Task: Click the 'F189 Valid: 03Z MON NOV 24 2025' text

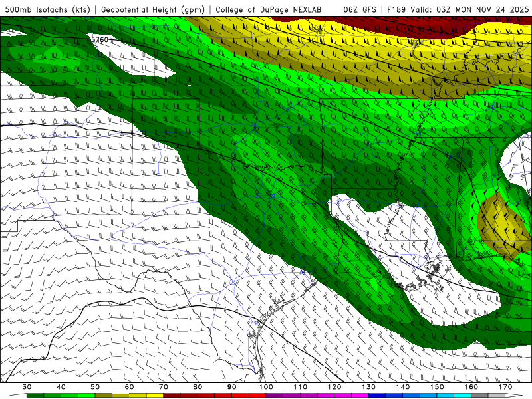Action: click(458, 9)
